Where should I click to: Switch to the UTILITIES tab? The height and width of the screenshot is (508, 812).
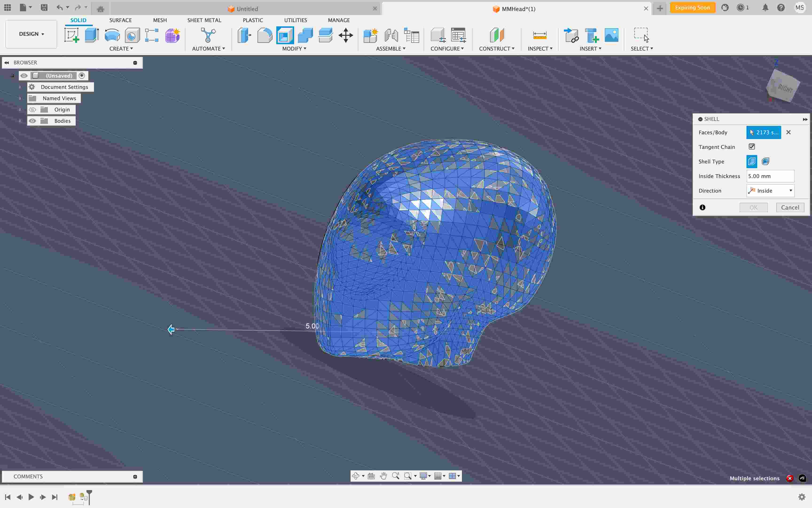click(x=295, y=20)
